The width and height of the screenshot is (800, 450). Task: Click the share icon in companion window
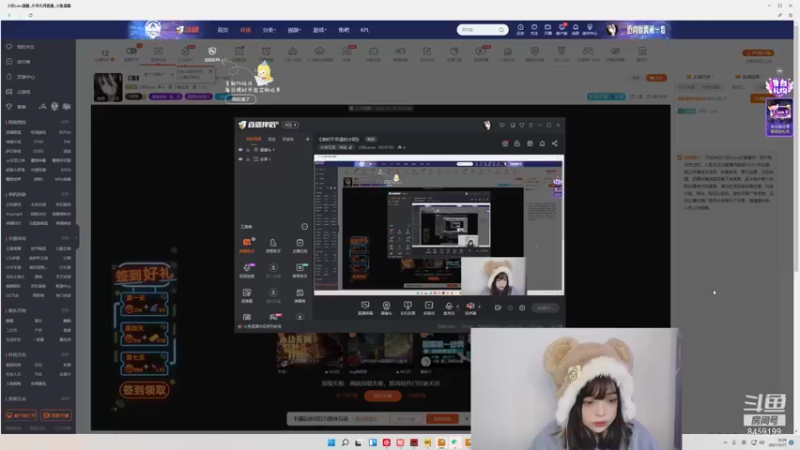(x=555, y=143)
